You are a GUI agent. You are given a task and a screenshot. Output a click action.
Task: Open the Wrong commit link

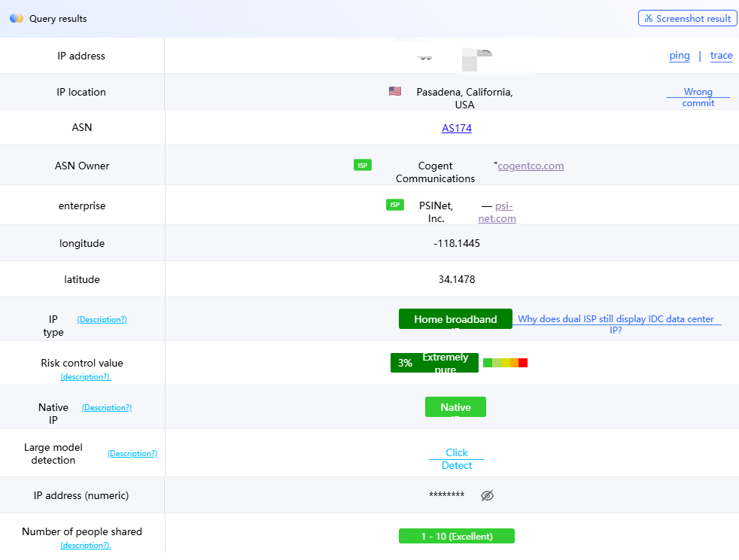(698, 97)
